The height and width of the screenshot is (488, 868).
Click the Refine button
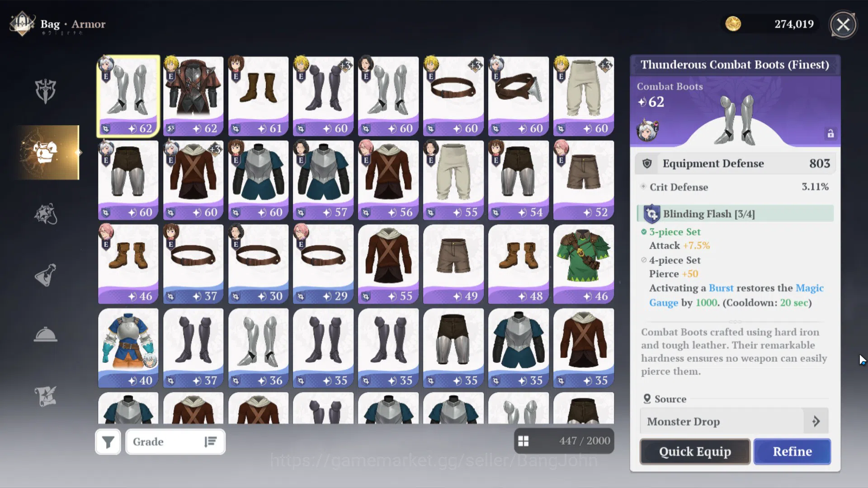pos(792,451)
